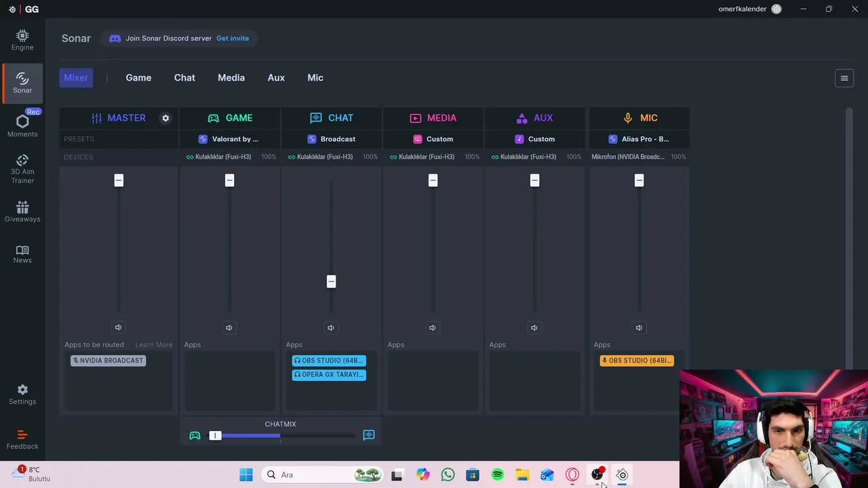The height and width of the screenshot is (488, 868).
Task: Switch to the Chat tab
Action: (x=184, y=78)
